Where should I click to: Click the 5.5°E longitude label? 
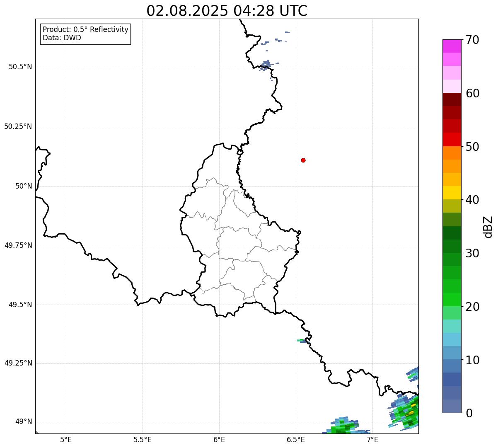pyautogui.click(x=143, y=439)
